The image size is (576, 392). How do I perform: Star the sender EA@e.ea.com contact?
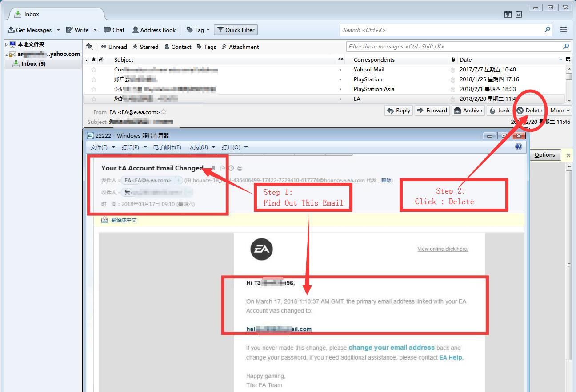click(x=164, y=112)
